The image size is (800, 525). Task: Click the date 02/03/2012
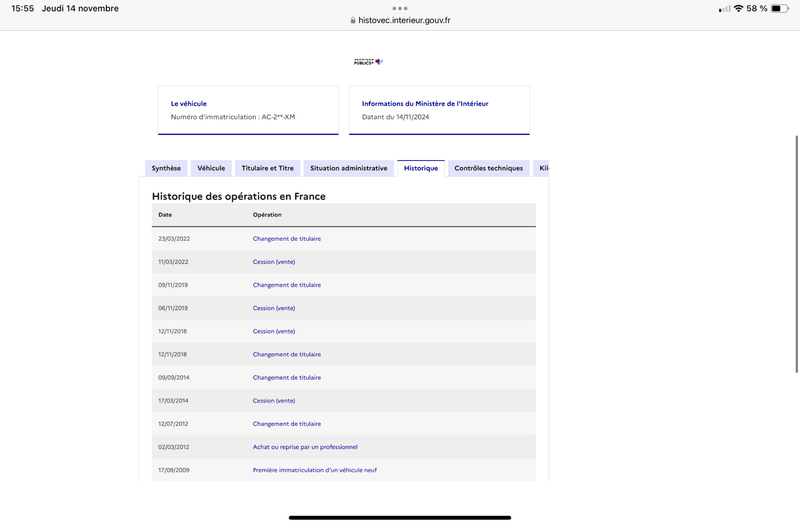point(173,447)
